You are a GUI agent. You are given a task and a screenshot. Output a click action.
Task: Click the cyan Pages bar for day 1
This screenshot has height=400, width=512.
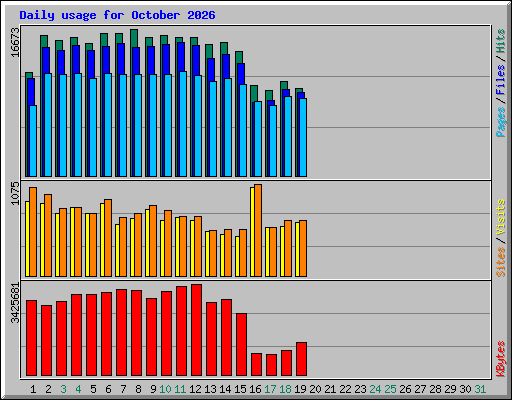pyautogui.click(x=33, y=141)
